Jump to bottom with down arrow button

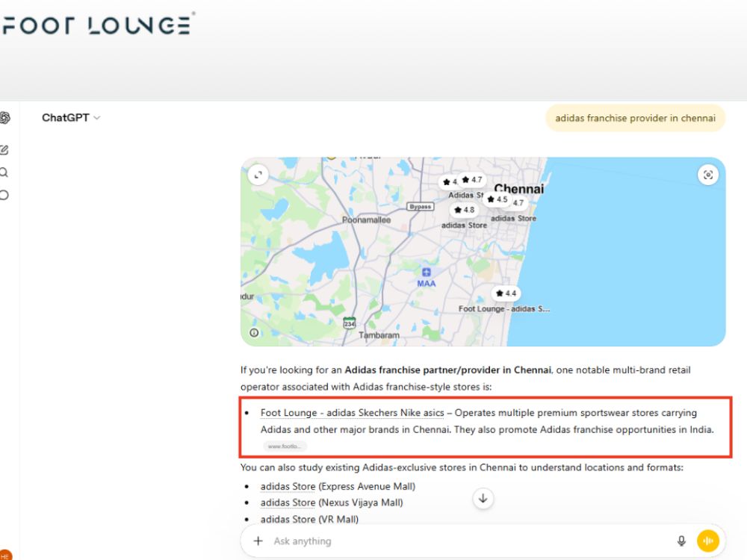[483, 499]
